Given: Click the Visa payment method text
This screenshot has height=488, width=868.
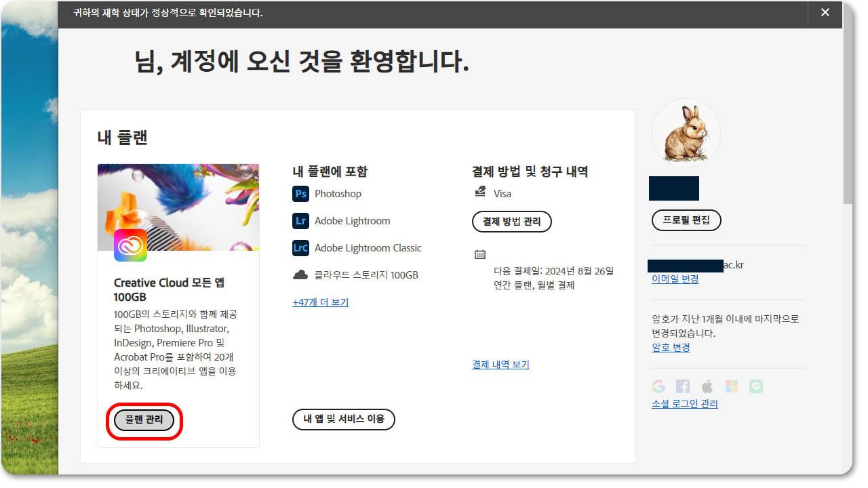Looking at the screenshot, I should [502, 194].
